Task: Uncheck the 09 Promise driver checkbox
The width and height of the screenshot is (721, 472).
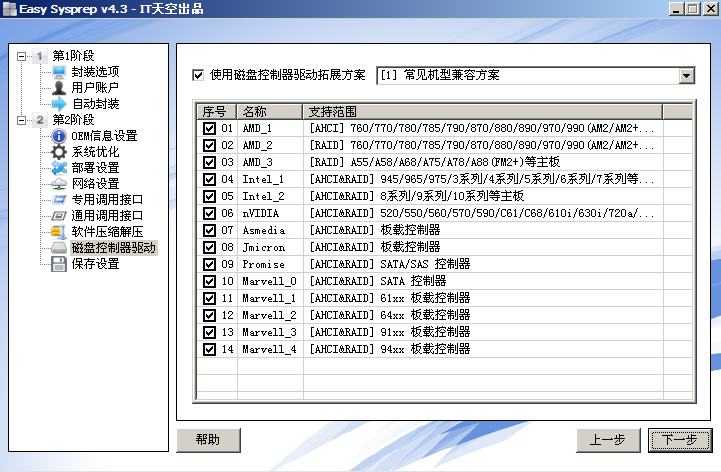Action: point(209,265)
